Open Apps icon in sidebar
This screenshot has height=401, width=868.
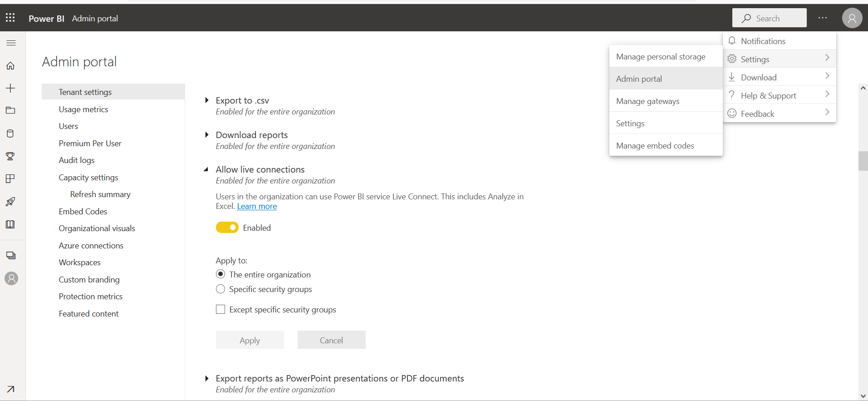10,178
